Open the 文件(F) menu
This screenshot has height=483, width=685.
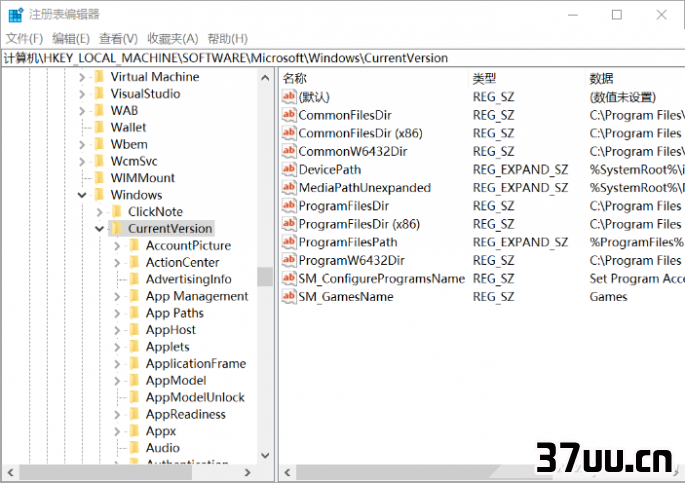24,39
